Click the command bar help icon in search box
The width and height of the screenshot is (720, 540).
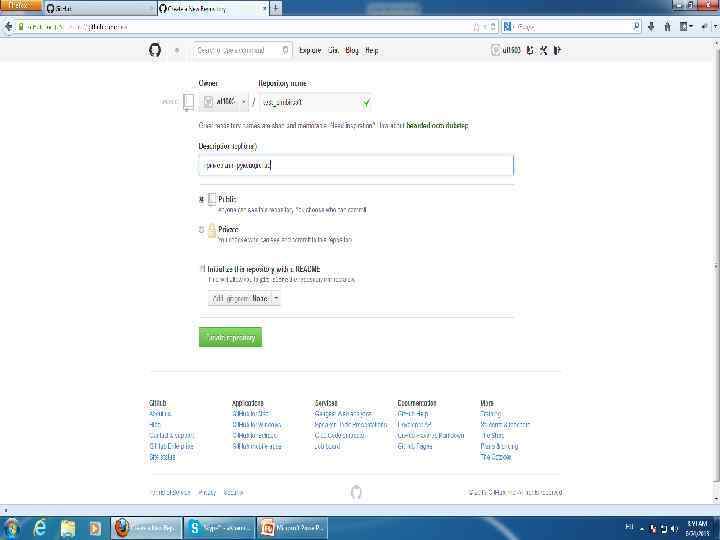pos(285,50)
